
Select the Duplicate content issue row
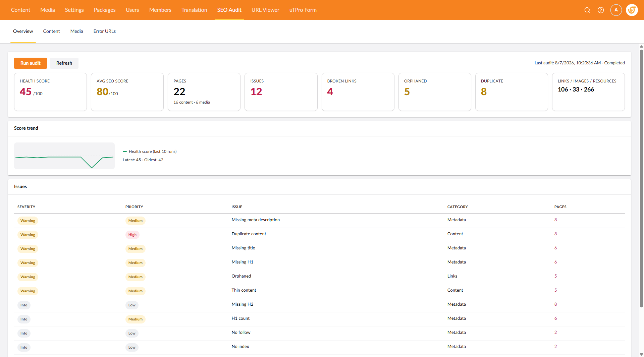pyautogui.click(x=319, y=235)
